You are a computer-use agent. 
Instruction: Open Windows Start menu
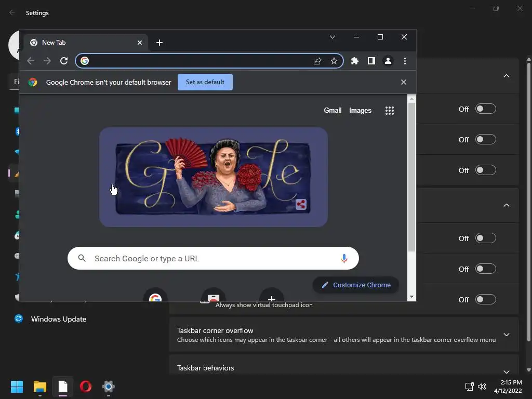coord(17,387)
